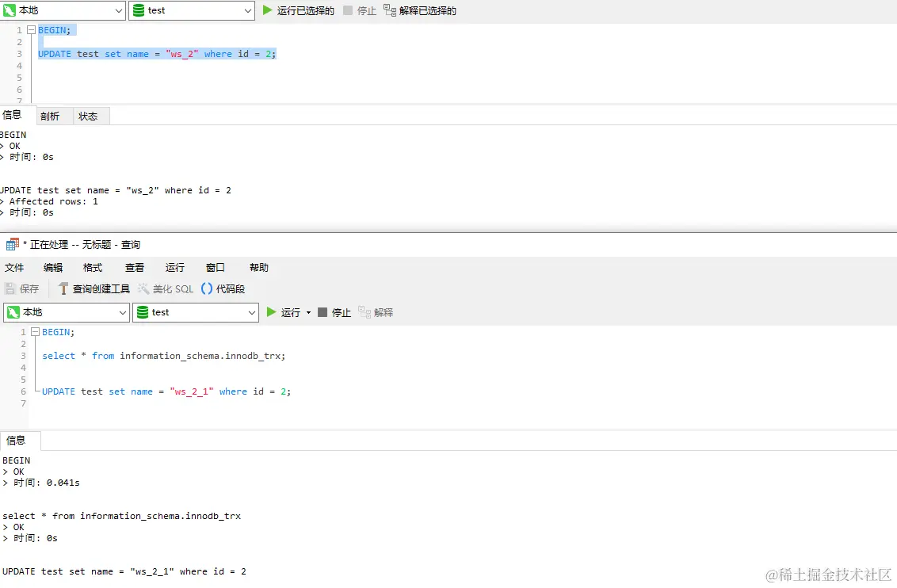This screenshot has width=897, height=588.
Task: Collapse the BEGIN fold marker in bottom editor
Action: [35, 332]
